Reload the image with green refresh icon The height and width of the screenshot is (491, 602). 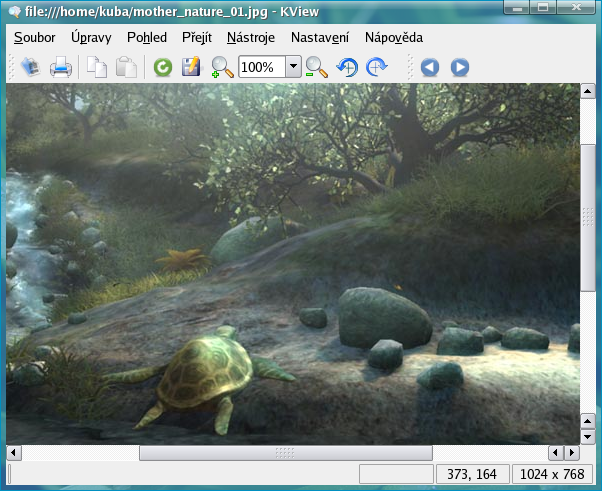coord(163,67)
